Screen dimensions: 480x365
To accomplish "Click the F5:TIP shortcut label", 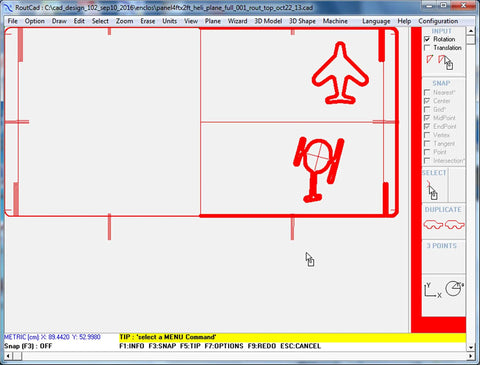I will [190, 346].
